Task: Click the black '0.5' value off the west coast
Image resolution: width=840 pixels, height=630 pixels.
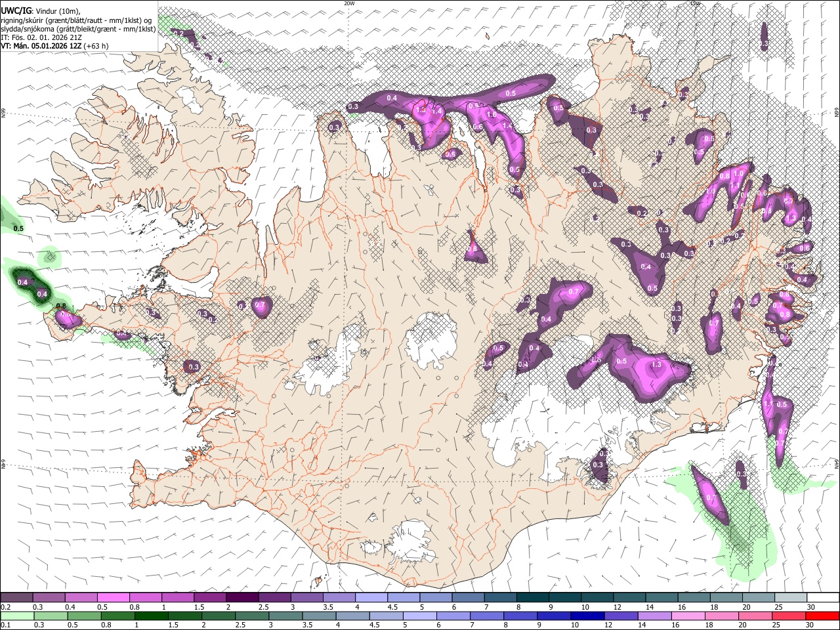Action: (x=18, y=228)
